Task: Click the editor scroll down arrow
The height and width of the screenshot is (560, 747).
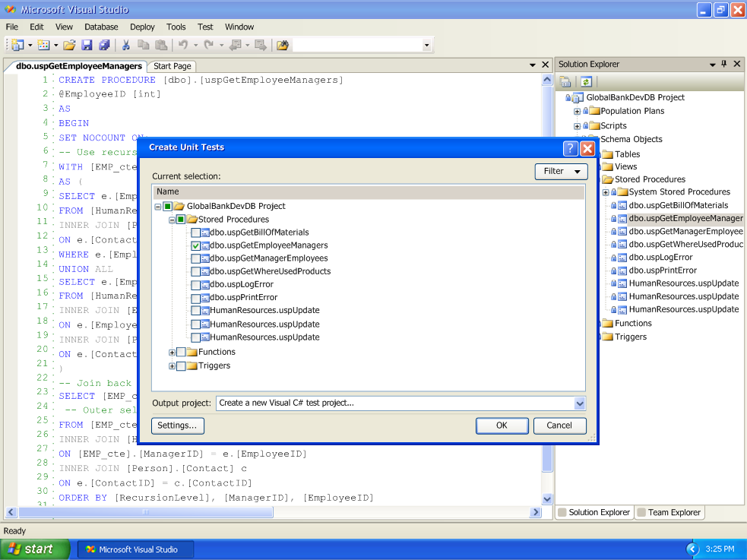Action: pos(547,499)
